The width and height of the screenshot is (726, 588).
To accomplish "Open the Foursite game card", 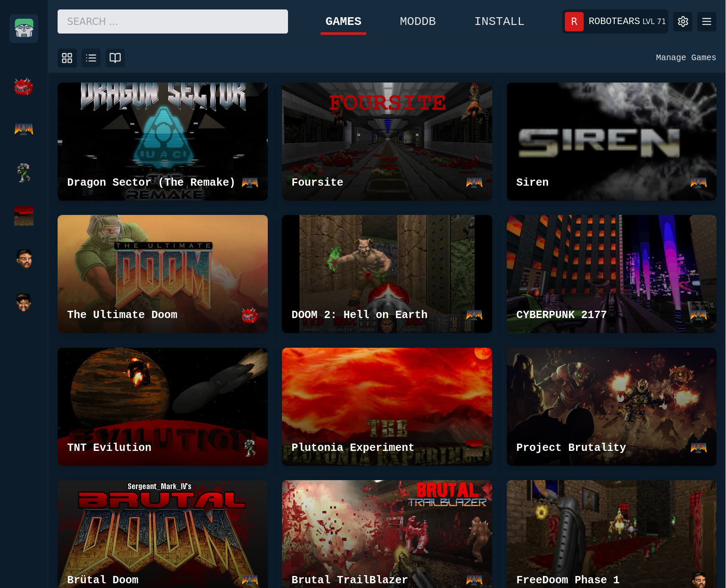I will pos(387,141).
